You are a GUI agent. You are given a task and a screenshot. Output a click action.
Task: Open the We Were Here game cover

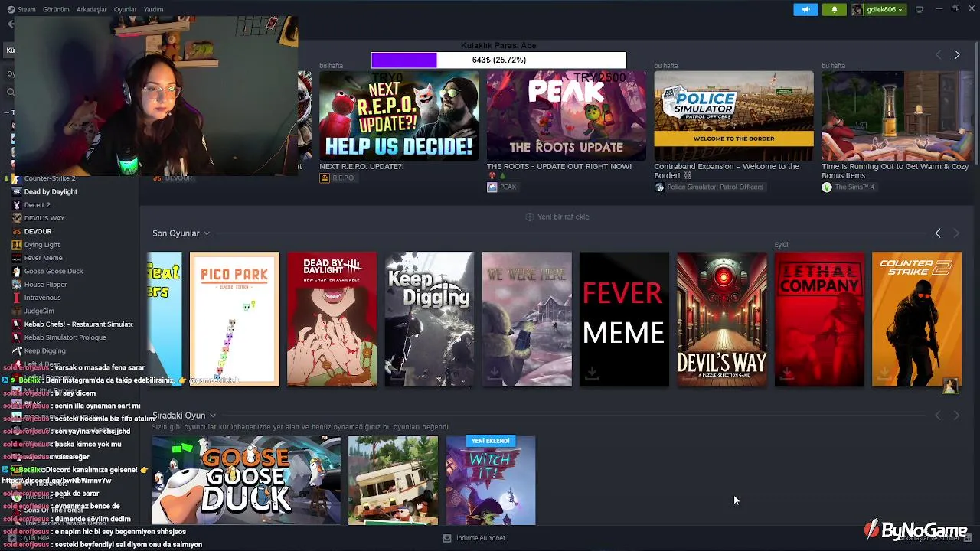(x=527, y=319)
